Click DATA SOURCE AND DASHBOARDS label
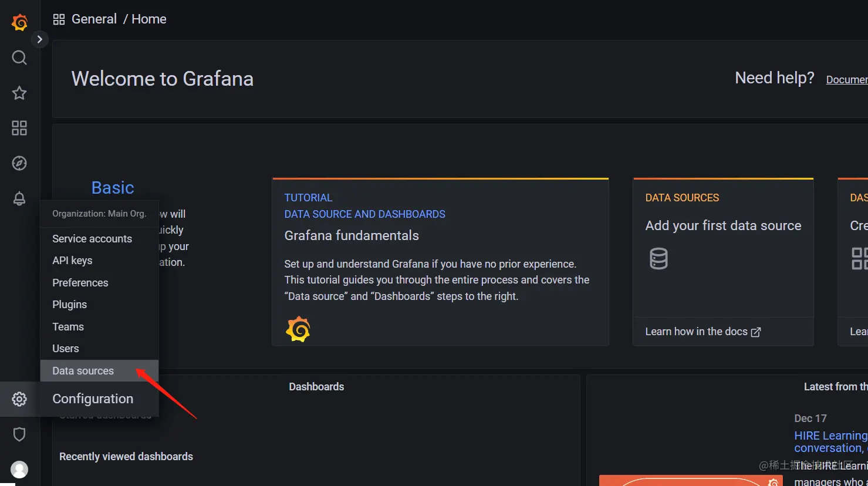 click(x=364, y=214)
